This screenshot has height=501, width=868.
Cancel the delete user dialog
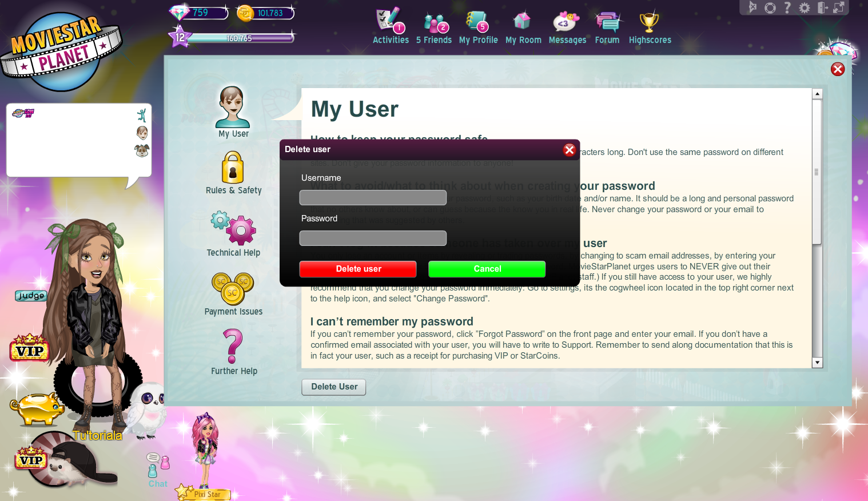pyautogui.click(x=487, y=269)
